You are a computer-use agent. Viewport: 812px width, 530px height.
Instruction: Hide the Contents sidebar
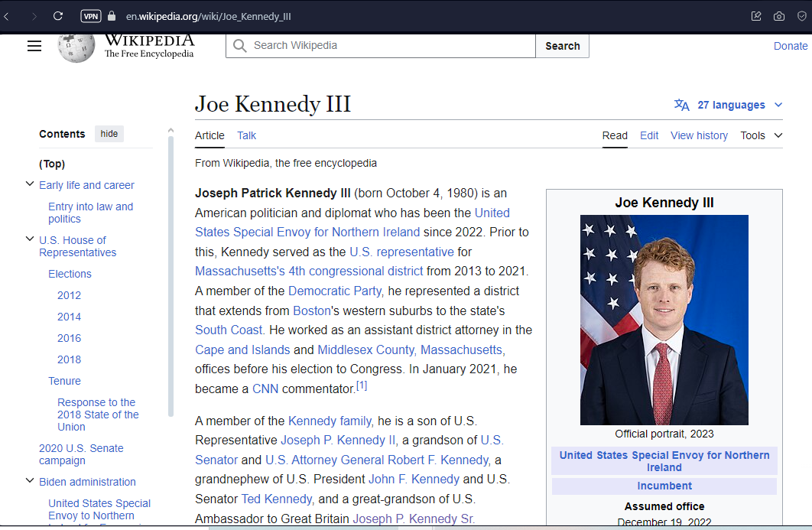click(x=109, y=134)
